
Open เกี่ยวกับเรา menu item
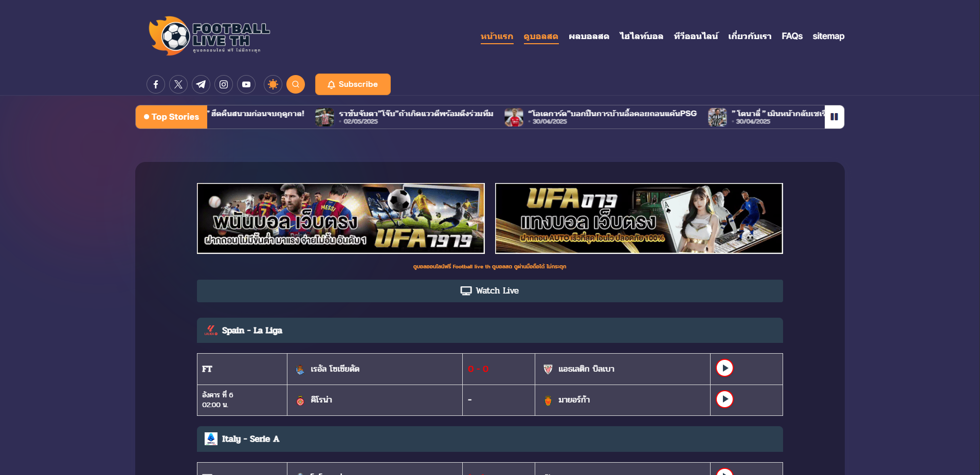750,36
